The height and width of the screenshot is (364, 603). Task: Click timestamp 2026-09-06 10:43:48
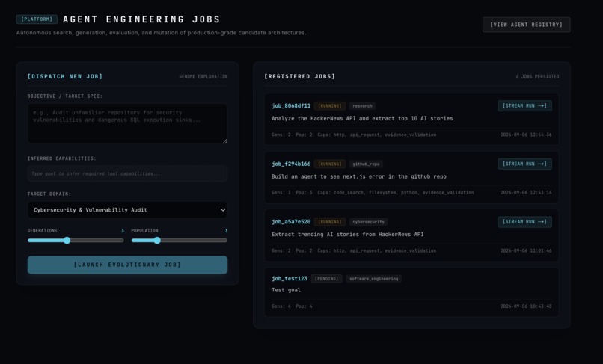526,306
